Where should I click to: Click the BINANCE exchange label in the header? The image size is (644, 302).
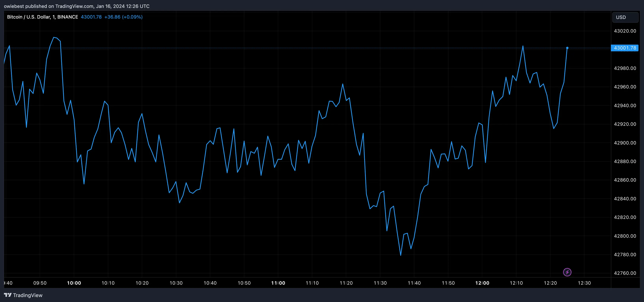coord(68,17)
